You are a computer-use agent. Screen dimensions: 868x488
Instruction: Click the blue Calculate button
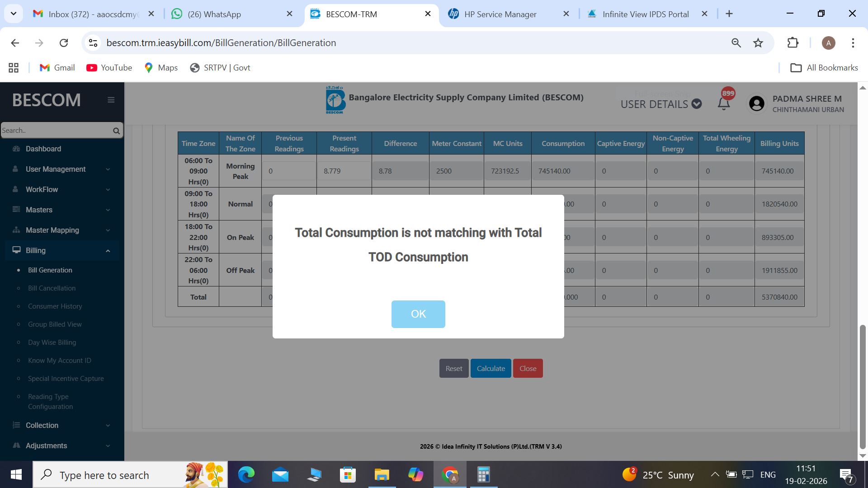(x=491, y=368)
